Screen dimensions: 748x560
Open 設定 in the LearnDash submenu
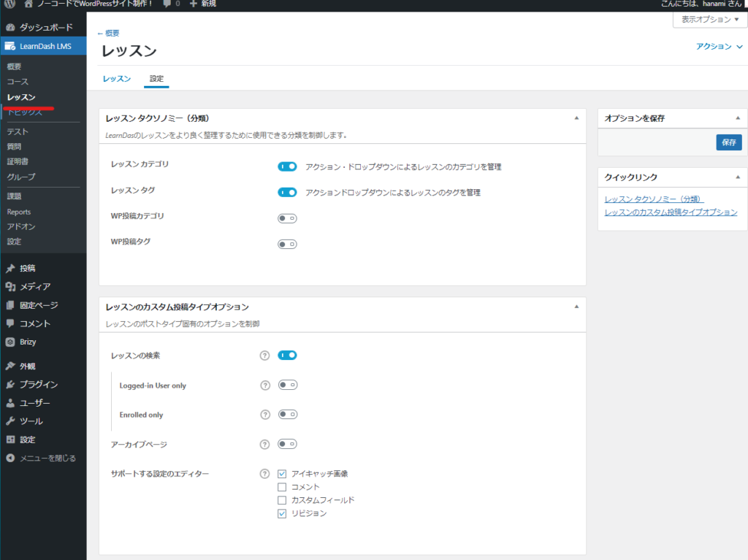tap(14, 242)
